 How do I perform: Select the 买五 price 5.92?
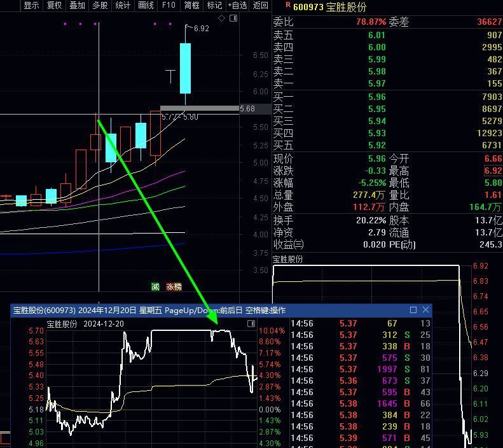[x=376, y=145]
